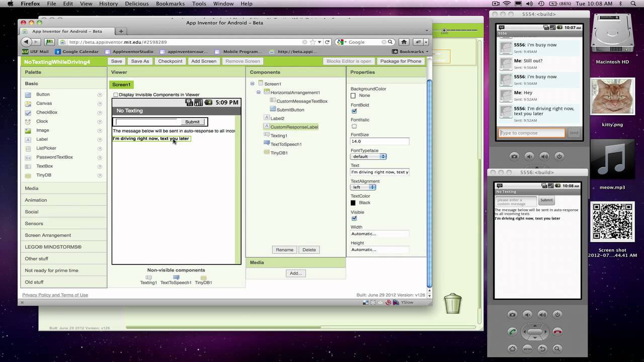Collapse the Screen1 tree node
Viewport: 644px width, 362px height.
pos(252,84)
